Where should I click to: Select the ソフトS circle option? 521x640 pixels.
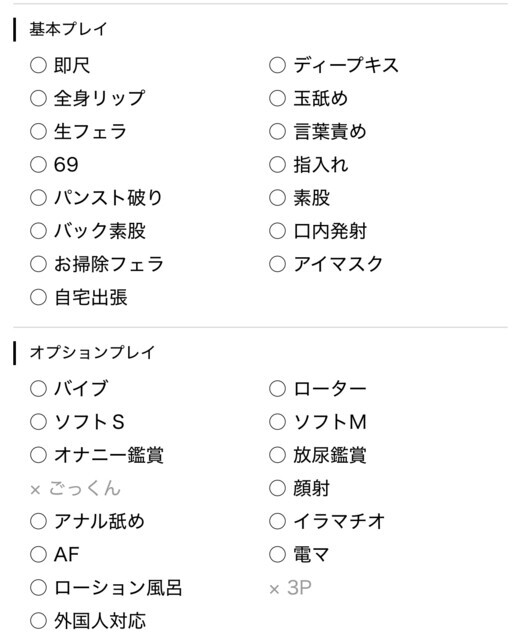click(38, 421)
